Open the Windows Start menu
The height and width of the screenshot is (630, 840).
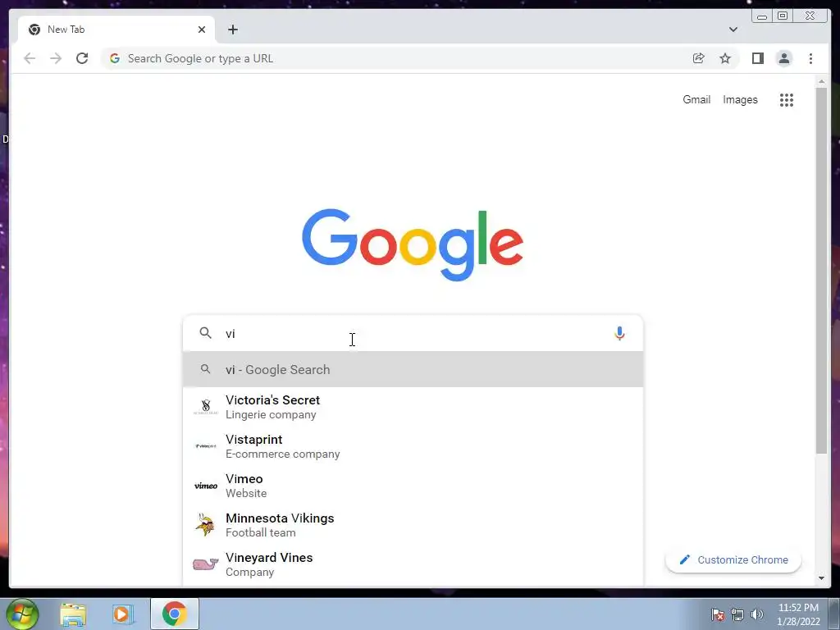[22, 614]
